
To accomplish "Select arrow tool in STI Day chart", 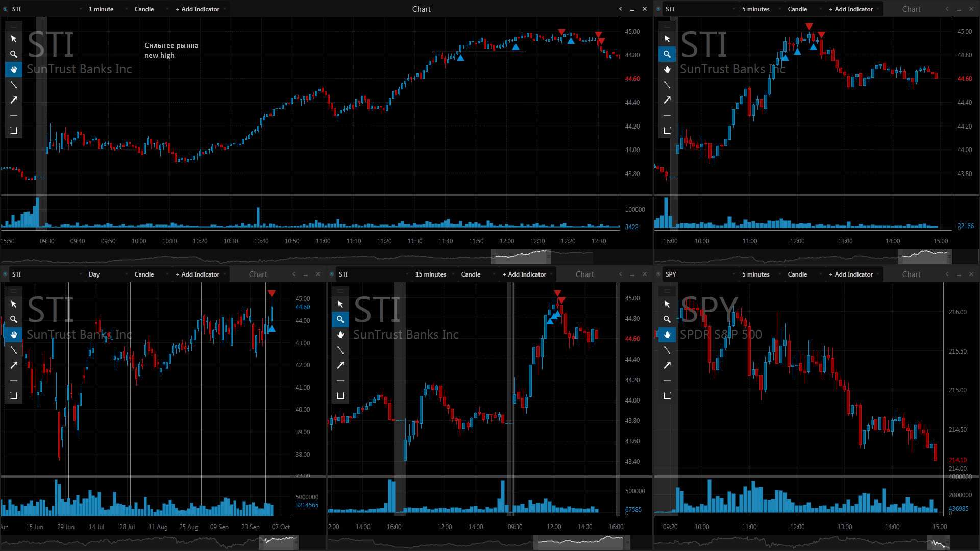I will [14, 365].
